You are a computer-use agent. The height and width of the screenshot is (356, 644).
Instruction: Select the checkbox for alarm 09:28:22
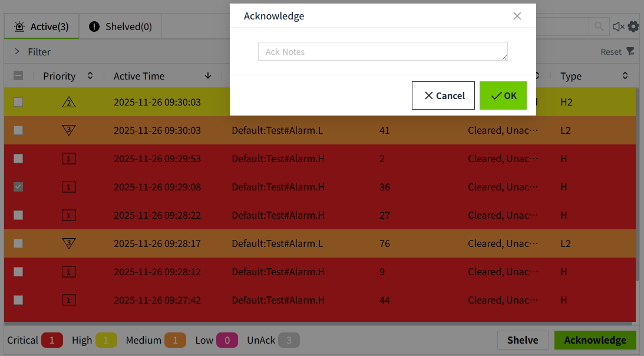point(18,215)
